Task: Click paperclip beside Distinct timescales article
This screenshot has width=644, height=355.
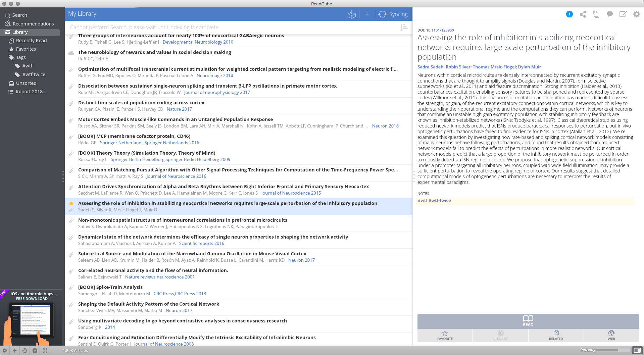Action: pos(71,104)
